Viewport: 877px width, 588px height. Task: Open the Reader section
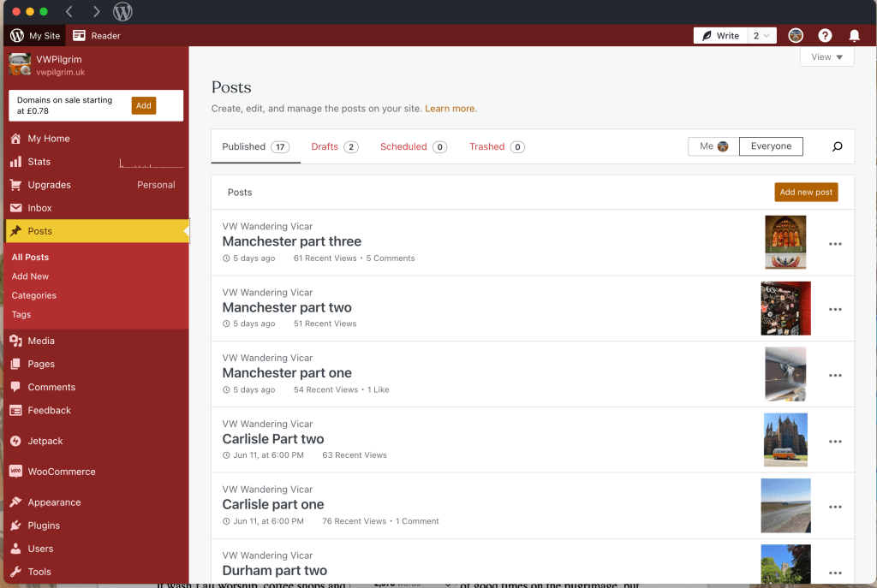pos(97,36)
